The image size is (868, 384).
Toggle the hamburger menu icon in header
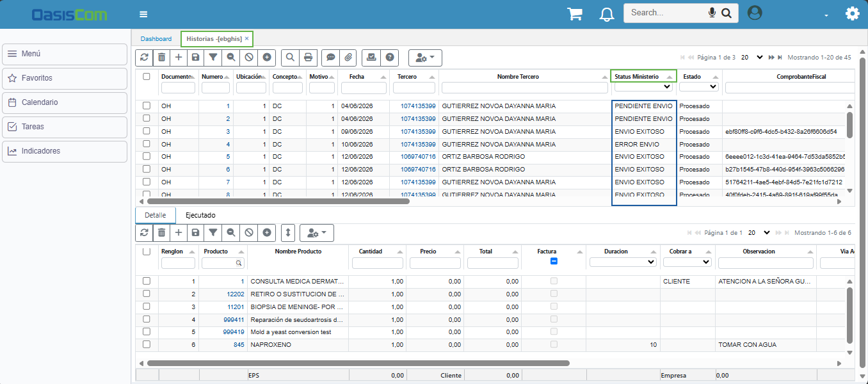pyautogui.click(x=143, y=14)
